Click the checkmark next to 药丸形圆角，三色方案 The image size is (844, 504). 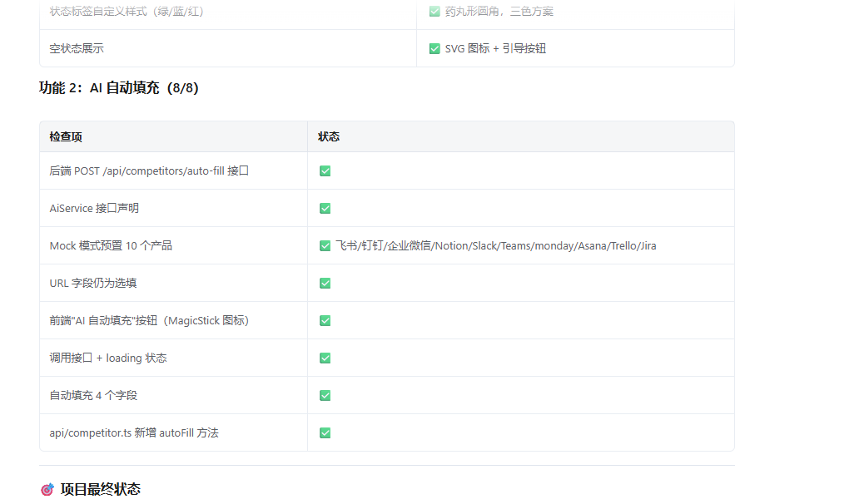(434, 12)
